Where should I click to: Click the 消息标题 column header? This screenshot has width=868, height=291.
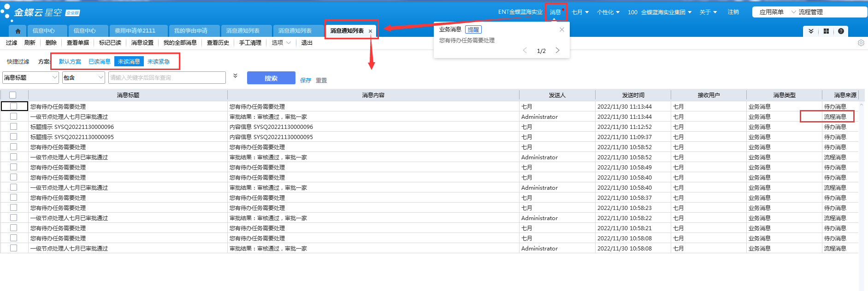point(128,95)
